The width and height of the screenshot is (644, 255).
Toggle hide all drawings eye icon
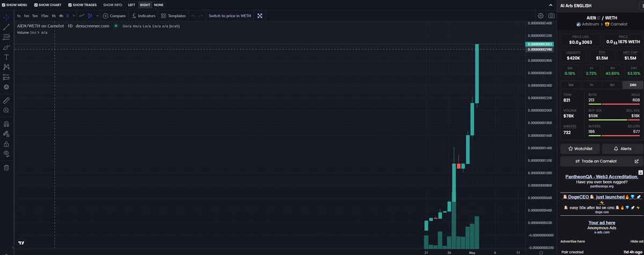pyautogui.click(x=6, y=154)
